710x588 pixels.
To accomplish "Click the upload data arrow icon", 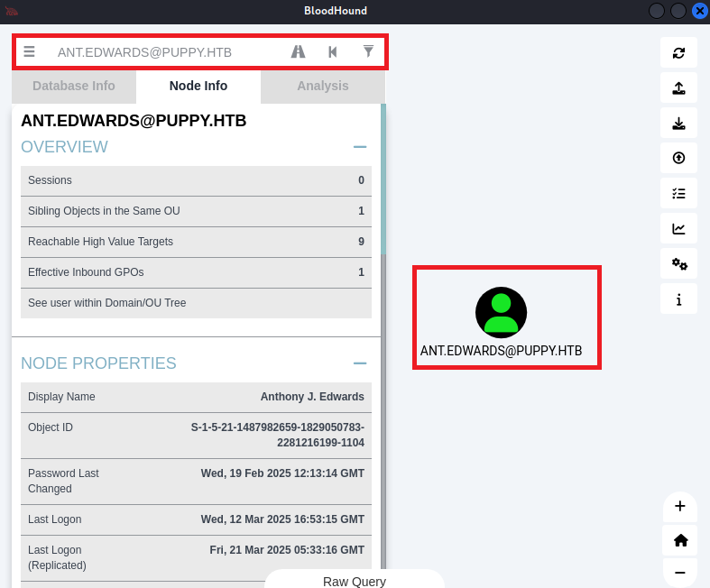I will click(678, 159).
